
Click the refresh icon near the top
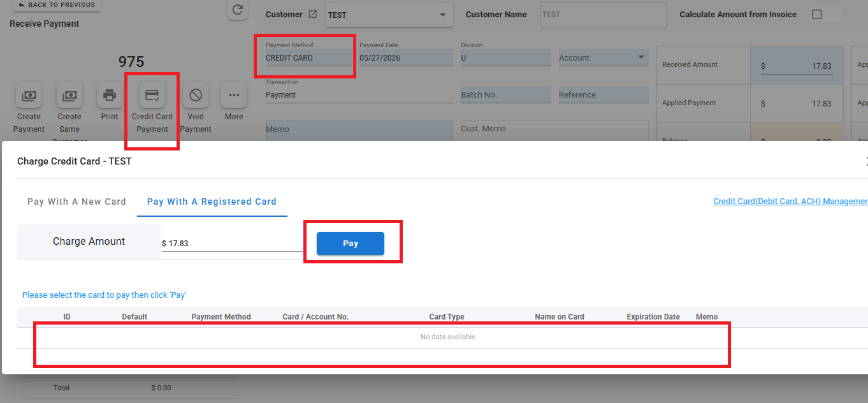pos(238,10)
